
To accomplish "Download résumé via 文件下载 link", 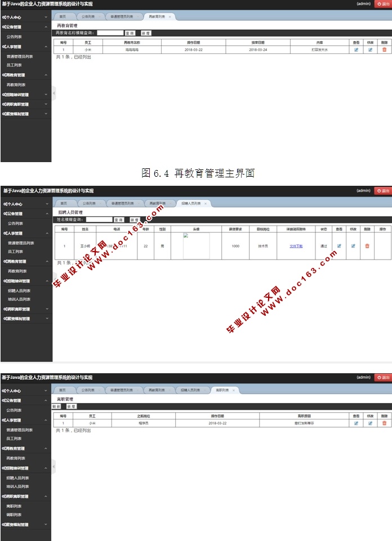I will pyautogui.click(x=296, y=246).
